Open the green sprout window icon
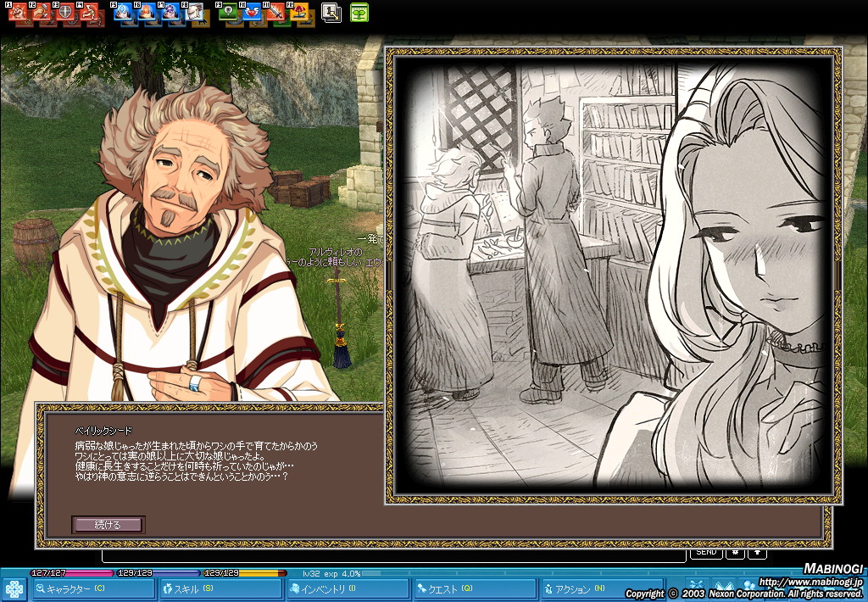Screen dimensions: 868x602 (x=359, y=12)
